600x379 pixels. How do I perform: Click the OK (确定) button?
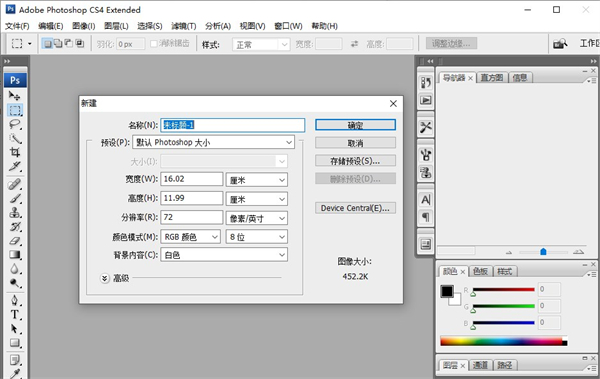click(x=355, y=125)
